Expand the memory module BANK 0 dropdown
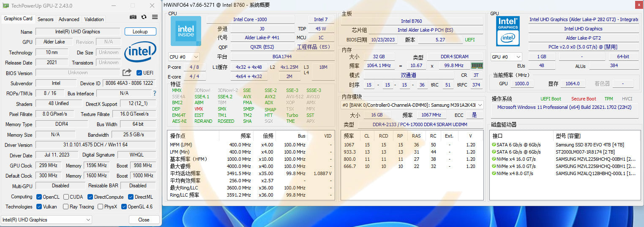 point(480,105)
